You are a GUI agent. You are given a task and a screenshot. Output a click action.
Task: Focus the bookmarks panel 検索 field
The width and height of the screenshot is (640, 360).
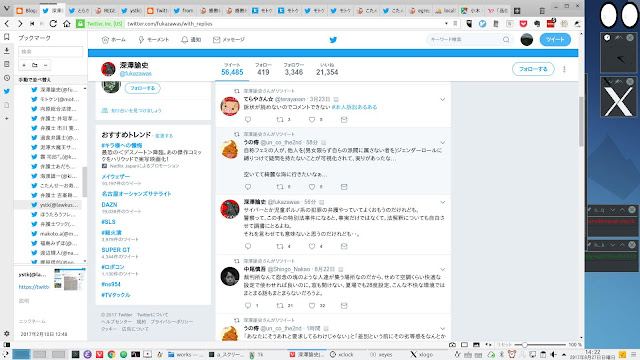click(x=51, y=52)
